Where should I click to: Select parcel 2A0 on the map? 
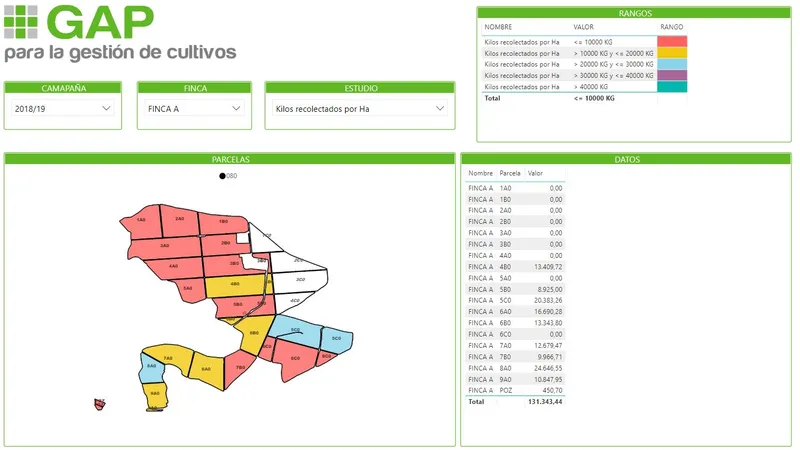click(x=180, y=219)
